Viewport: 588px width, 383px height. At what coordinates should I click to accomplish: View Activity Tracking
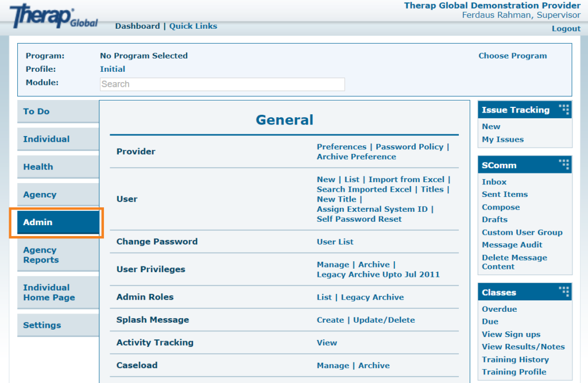tap(327, 343)
